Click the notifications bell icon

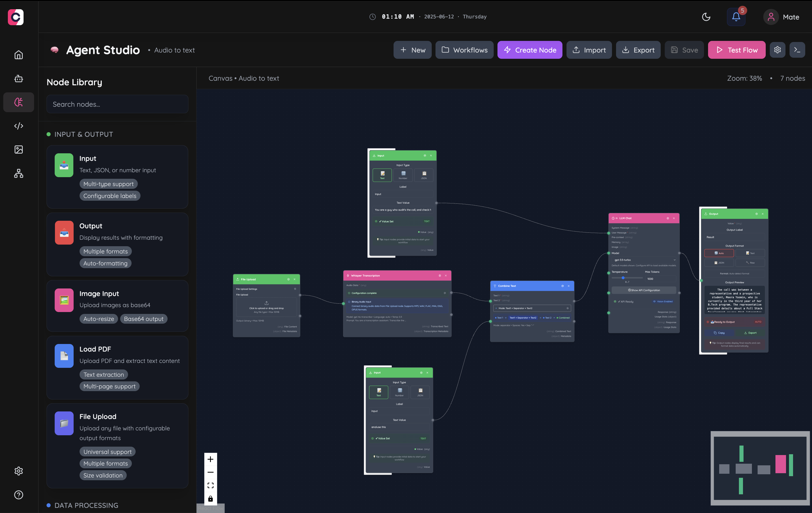pyautogui.click(x=736, y=17)
